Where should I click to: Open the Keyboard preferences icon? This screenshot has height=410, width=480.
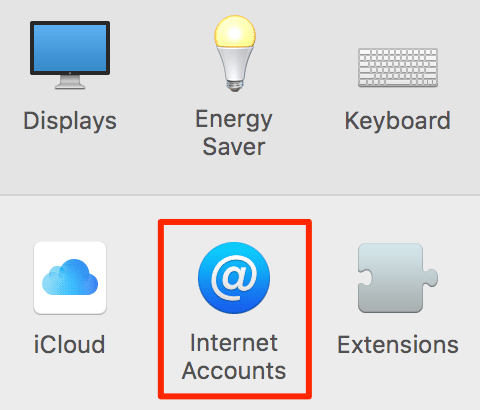pyautogui.click(x=398, y=68)
